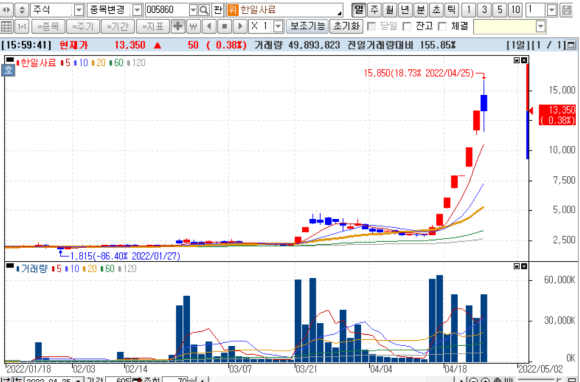The height and width of the screenshot is (382, 580).
Task: Open the yellow combo box dropdown
Action: click(540, 27)
